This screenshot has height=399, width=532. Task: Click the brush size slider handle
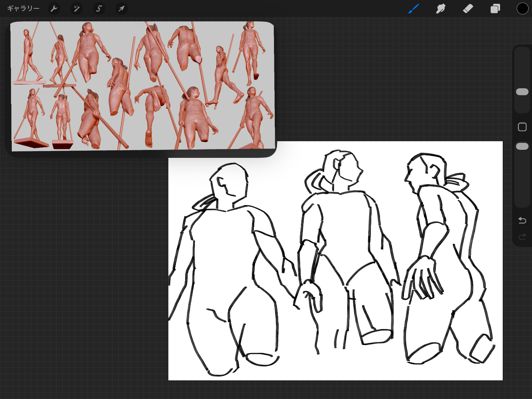click(x=522, y=92)
